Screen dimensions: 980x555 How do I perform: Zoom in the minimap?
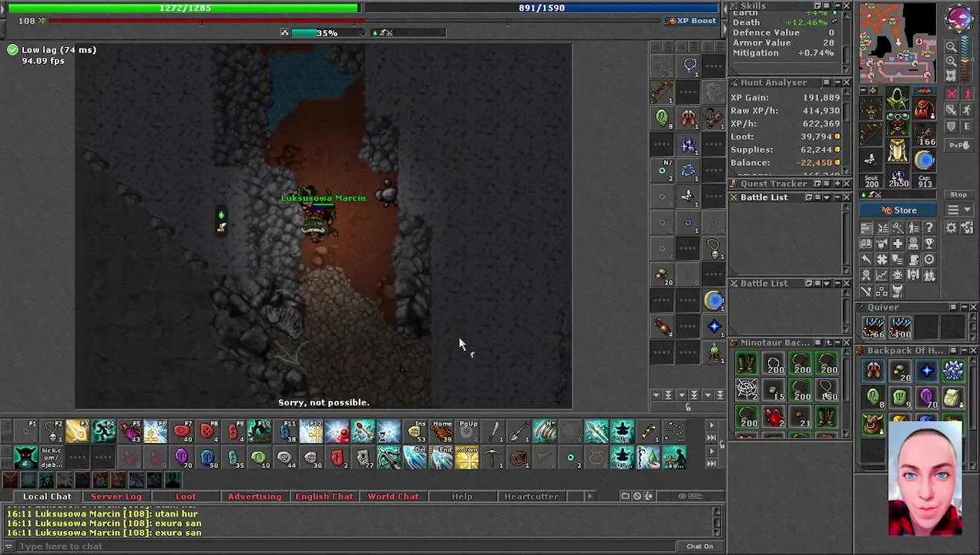pyautogui.click(x=951, y=61)
